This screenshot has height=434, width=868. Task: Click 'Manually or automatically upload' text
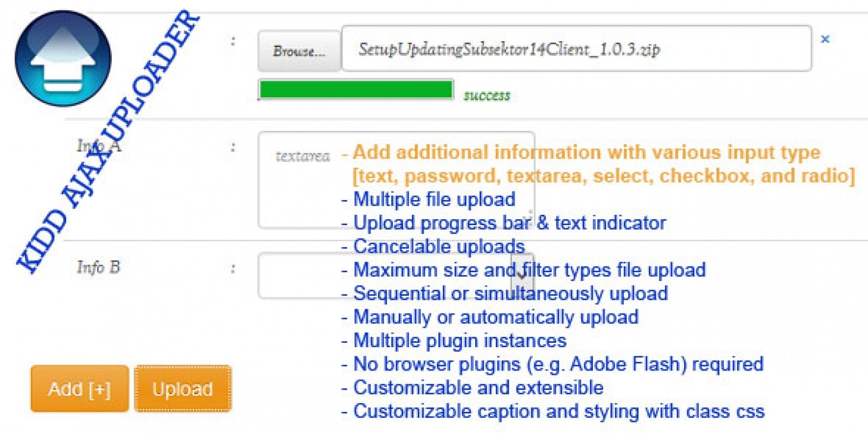click(496, 317)
